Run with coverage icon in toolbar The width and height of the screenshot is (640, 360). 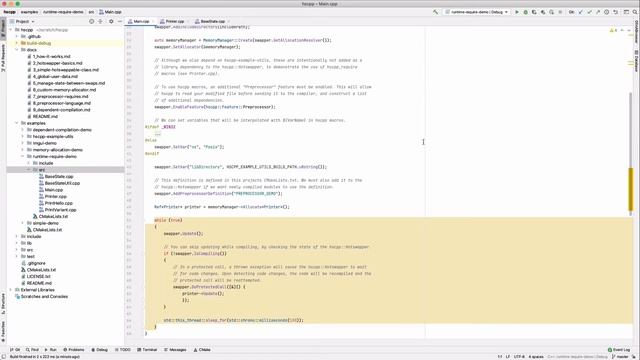pos(534,12)
